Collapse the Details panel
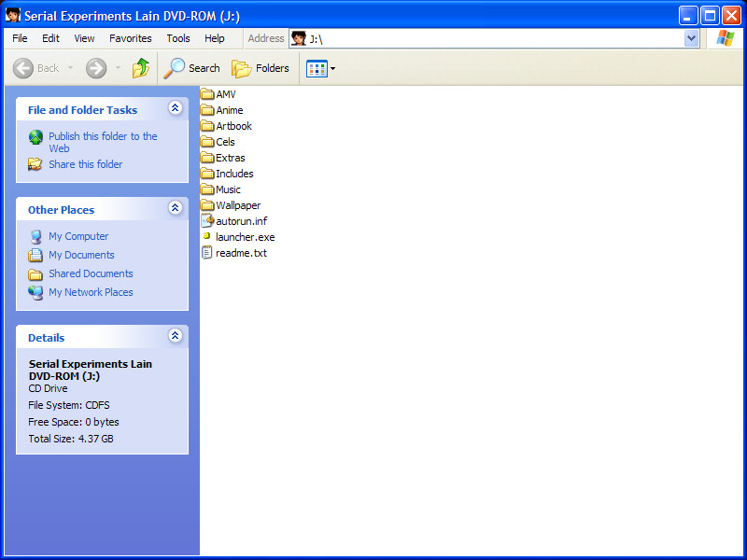This screenshot has height=560, width=747. [x=175, y=337]
